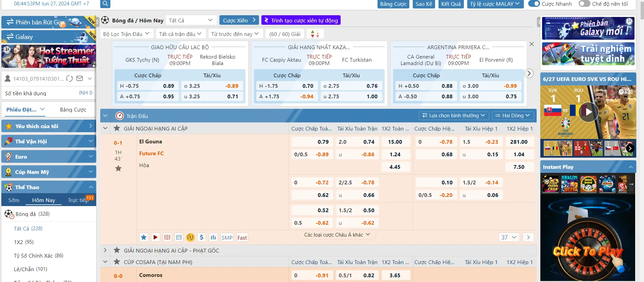Favorite the GIẢI NGOẠI HẠNG AI CẬP league star
The image size is (644, 282).
(117, 128)
